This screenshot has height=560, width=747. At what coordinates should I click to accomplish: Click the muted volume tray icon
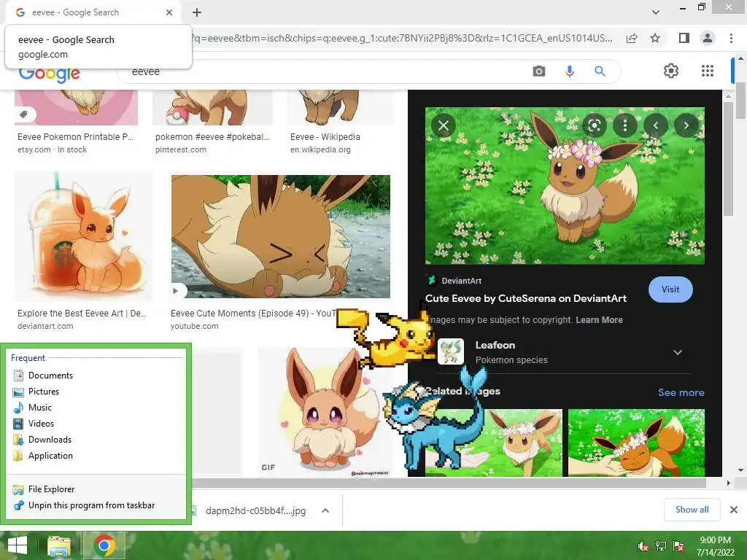point(643,546)
